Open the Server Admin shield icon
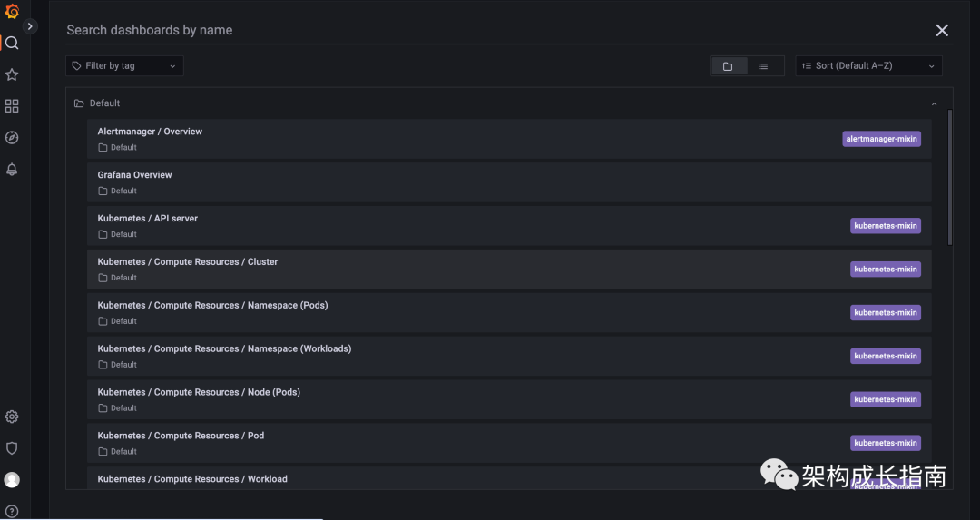 tap(12, 448)
